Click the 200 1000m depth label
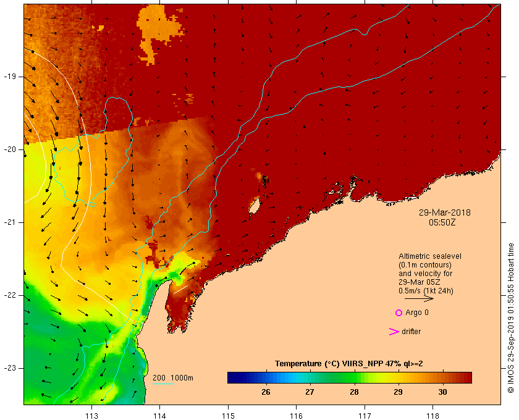 click(x=173, y=378)
